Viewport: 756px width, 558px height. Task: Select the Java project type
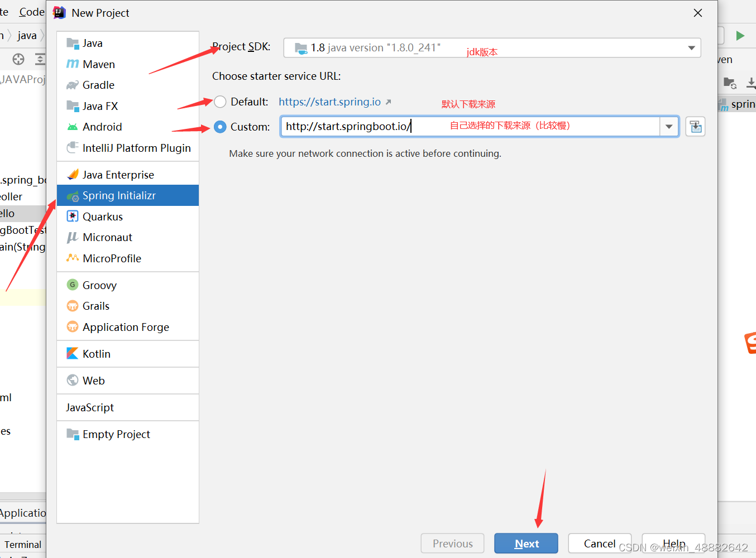point(128,43)
